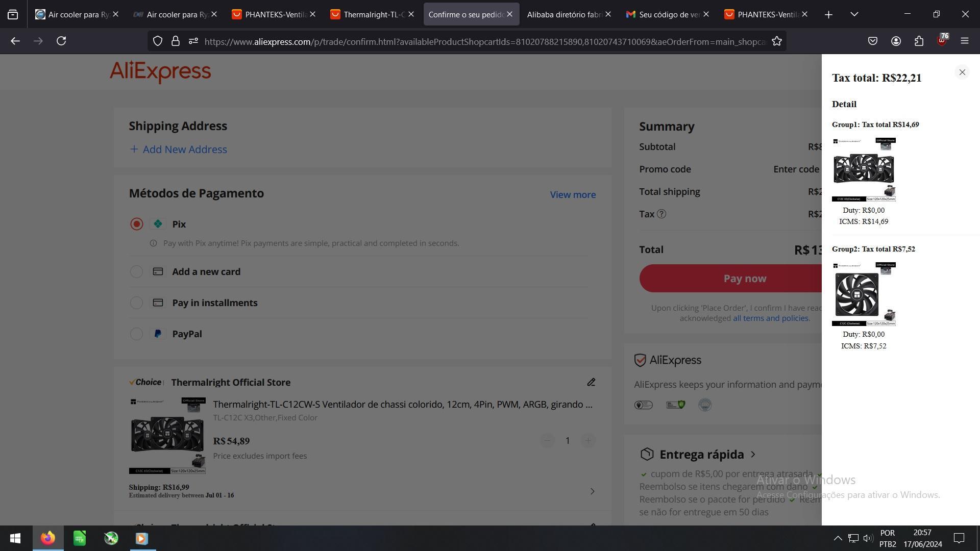
Task: Click Group2 single fan thumbnail in tax panel
Action: [x=864, y=294]
